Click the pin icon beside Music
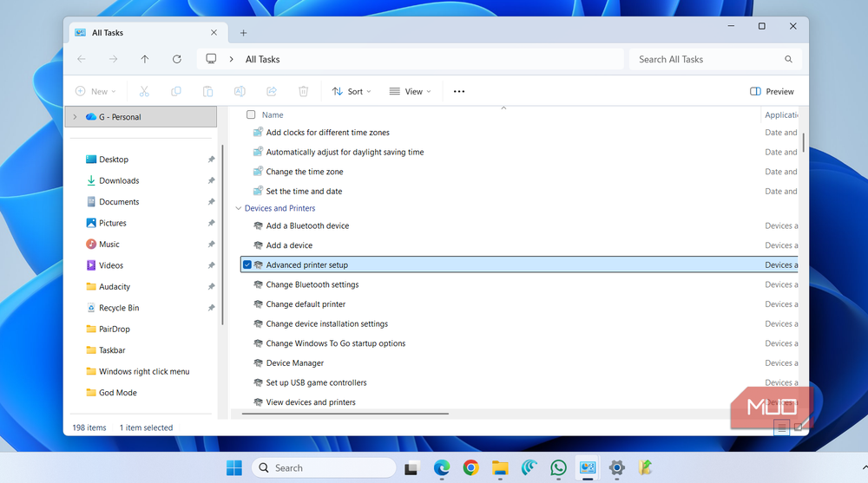The width and height of the screenshot is (868, 483). point(211,244)
